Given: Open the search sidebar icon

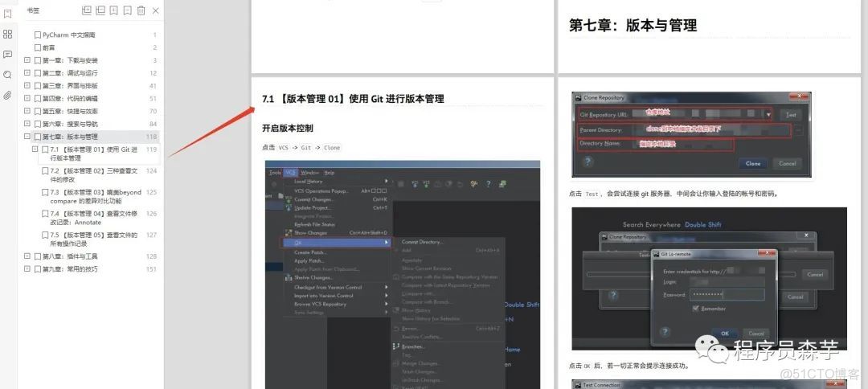Looking at the screenshot, I should coord(8,75).
